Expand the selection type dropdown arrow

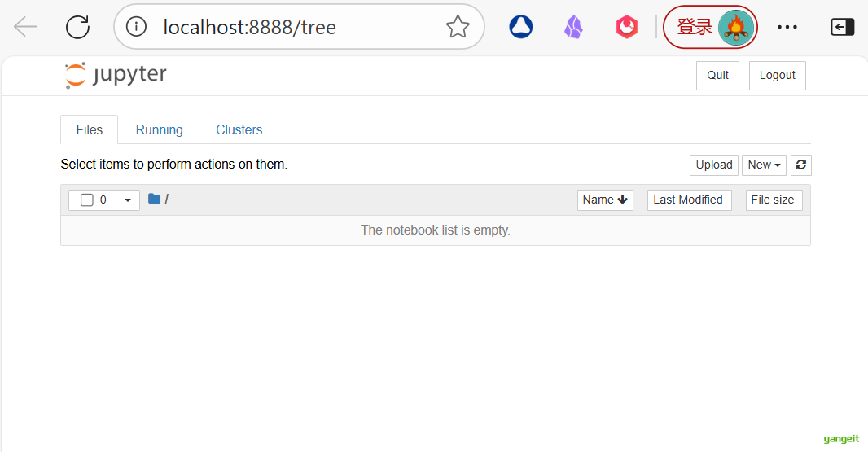128,200
